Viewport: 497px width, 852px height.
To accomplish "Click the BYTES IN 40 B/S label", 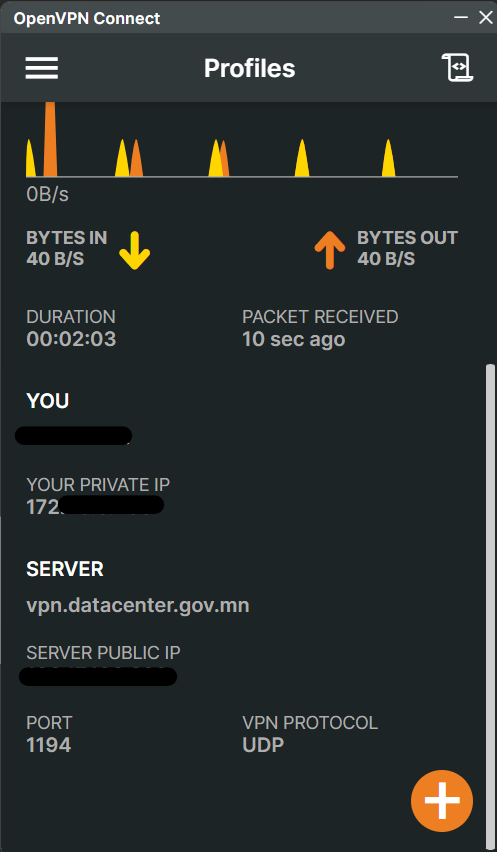I will coord(66,248).
